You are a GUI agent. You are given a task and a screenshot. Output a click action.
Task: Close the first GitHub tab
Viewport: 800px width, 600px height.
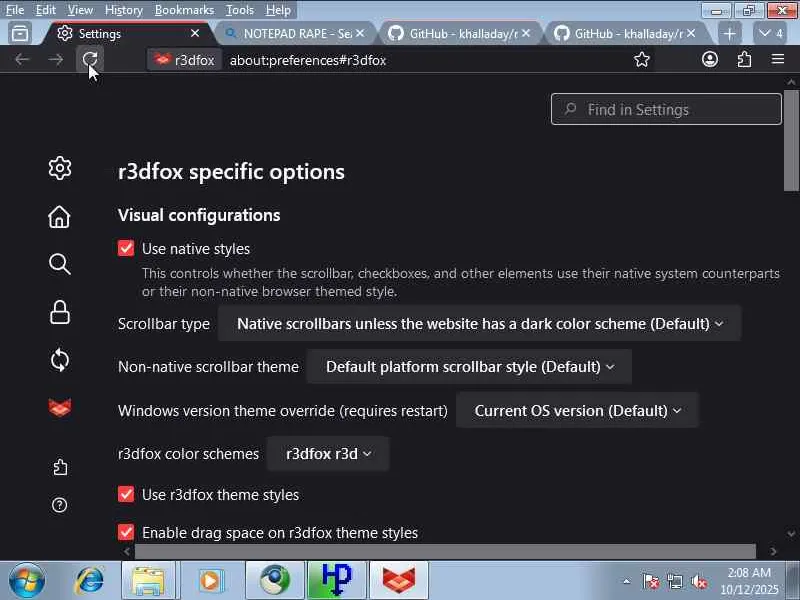526,34
